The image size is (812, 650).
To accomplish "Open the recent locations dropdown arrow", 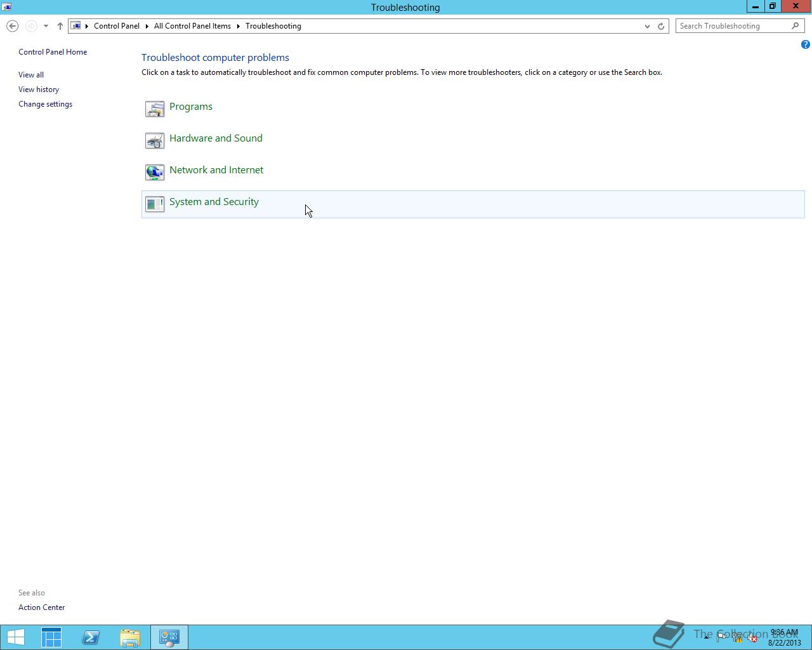I will tap(46, 26).
